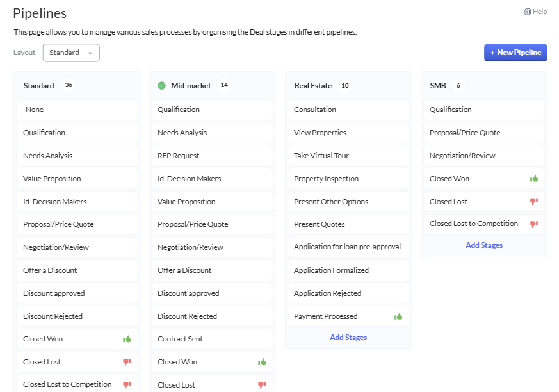Viewport: 559px width, 392px height.
Task: Select the Standard pipeline header
Action: (x=39, y=86)
